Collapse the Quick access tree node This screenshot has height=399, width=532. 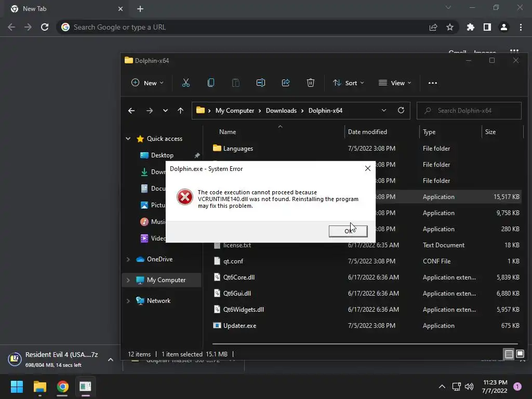tap(128, 138)
